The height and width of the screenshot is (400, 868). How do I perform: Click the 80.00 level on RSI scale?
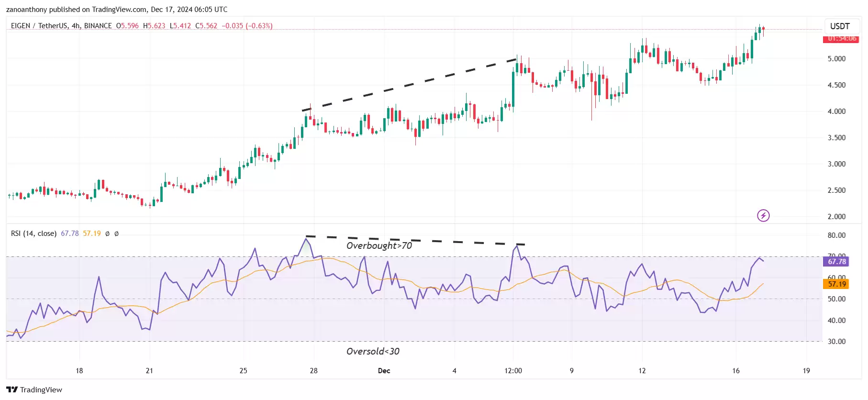click(836, 235)
